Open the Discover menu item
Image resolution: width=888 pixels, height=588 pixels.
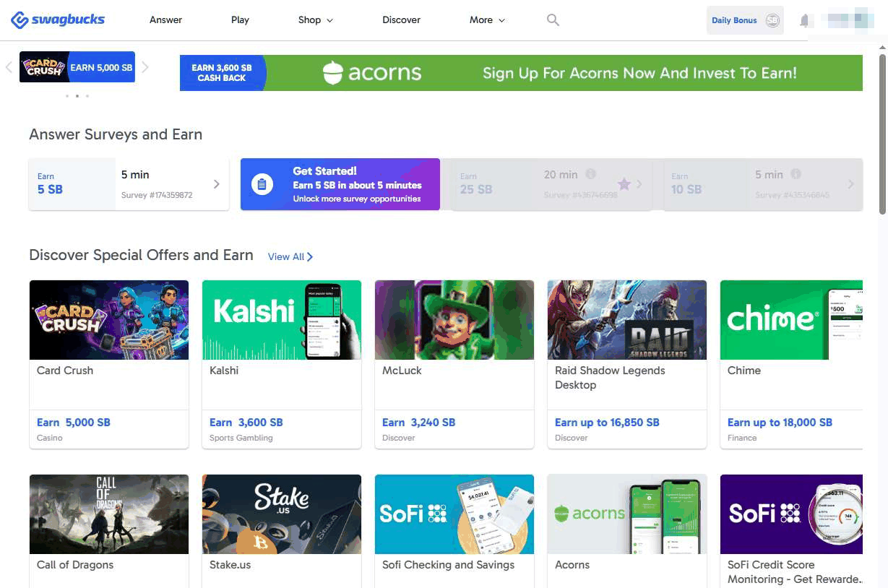coord(401,20)
